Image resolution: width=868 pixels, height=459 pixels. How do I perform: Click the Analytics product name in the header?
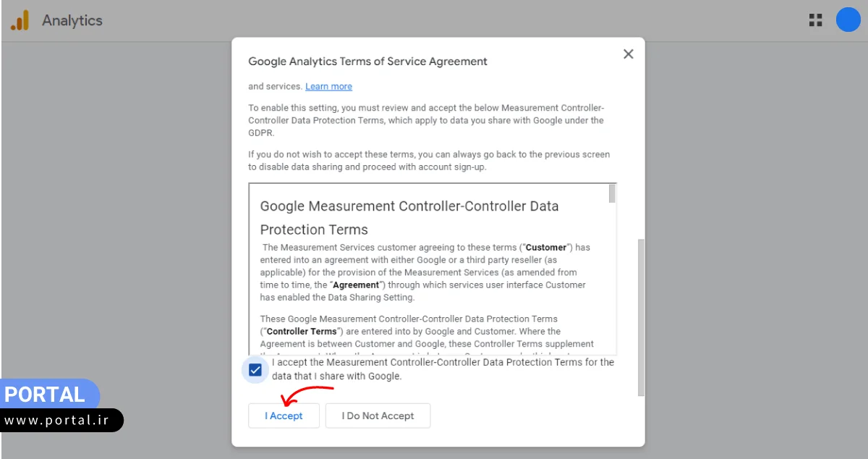[x=72, y=20]
